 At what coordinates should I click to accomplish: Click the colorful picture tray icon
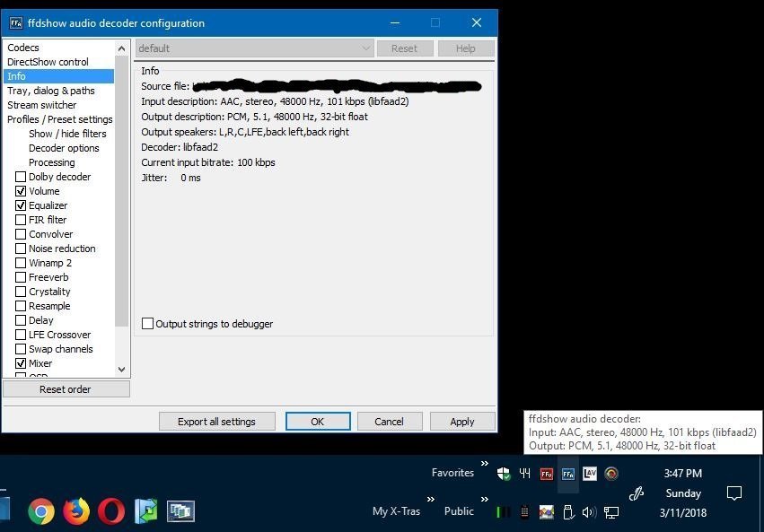[546, 512]
